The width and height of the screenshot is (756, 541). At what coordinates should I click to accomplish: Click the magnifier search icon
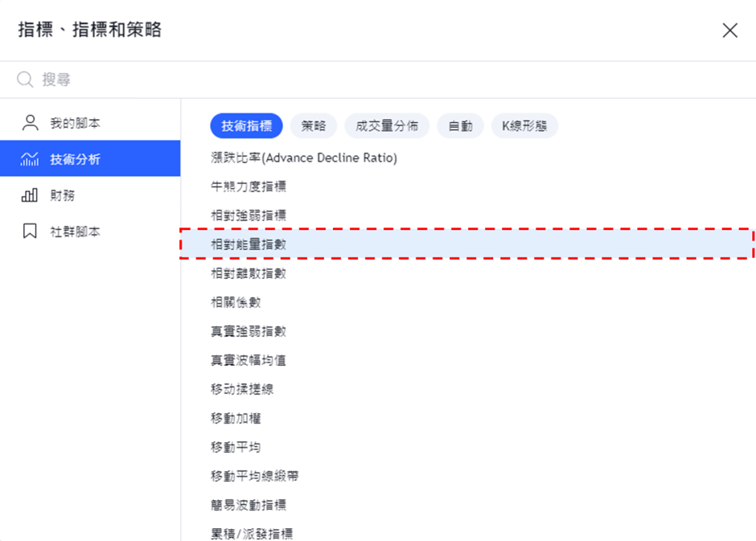coord(25,80)
